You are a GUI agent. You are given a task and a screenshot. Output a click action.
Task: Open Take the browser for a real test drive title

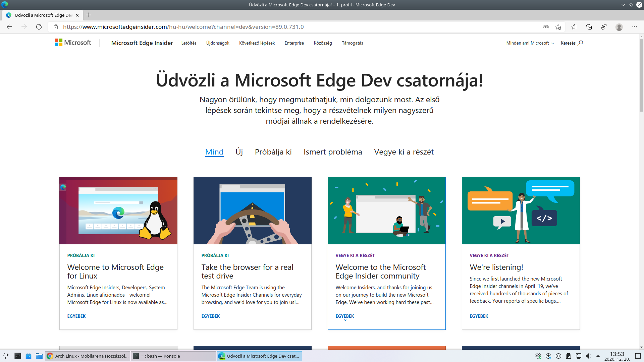247,271
